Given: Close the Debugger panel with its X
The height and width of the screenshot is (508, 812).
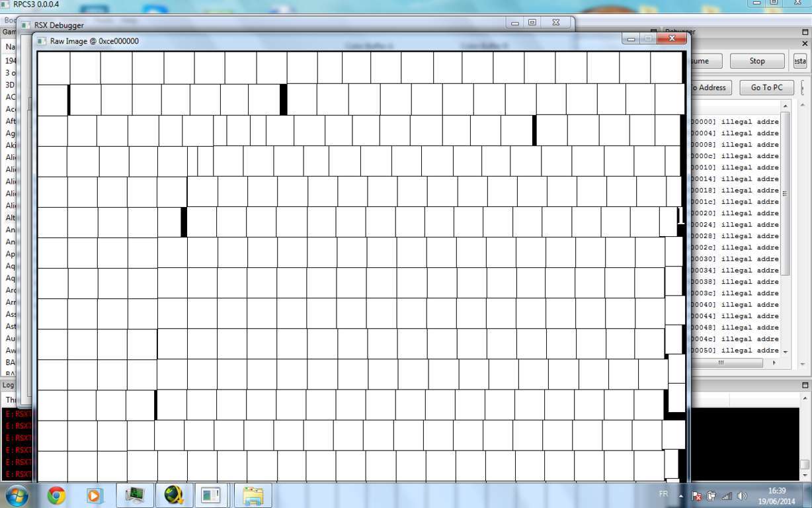Looking at the screenshot, I should [x=805, y=43].
